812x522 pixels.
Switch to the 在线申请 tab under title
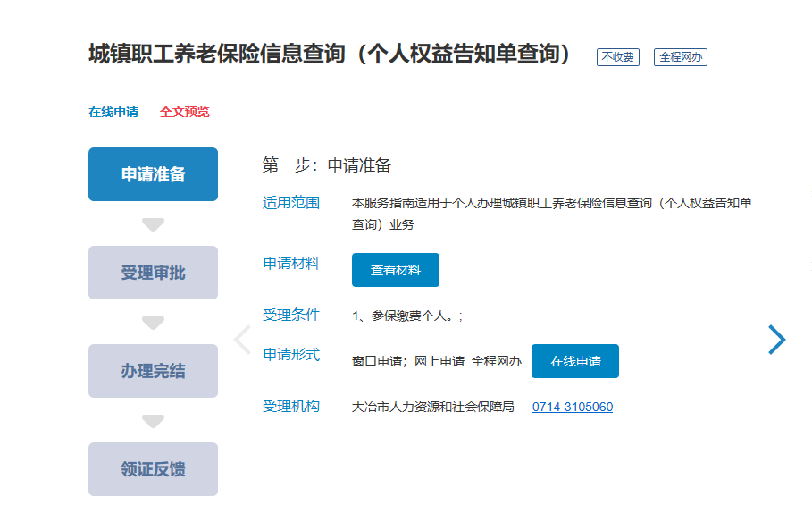[113, 113]
